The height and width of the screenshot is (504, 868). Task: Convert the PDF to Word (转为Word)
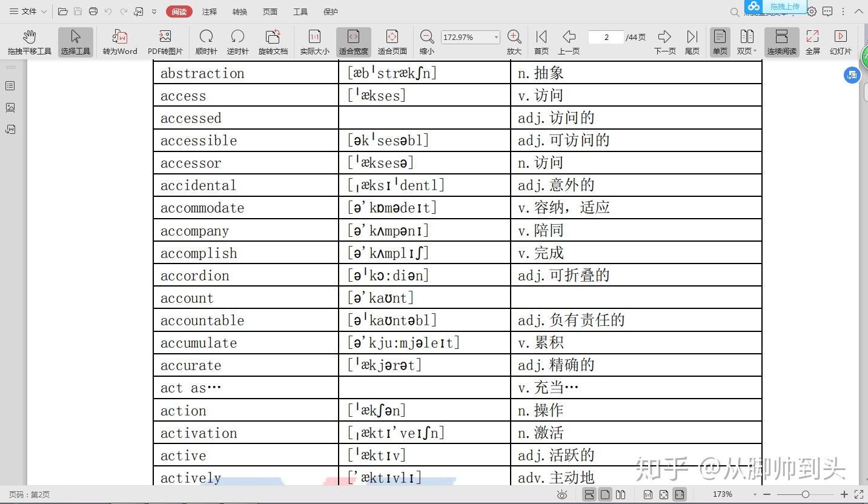click(120, 42)
